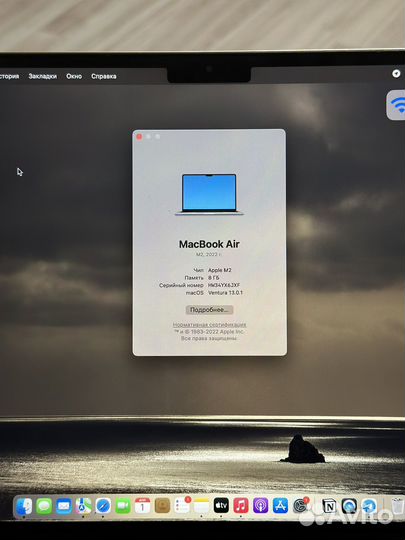Click the 8 ГБ memory value

(214, 278)
